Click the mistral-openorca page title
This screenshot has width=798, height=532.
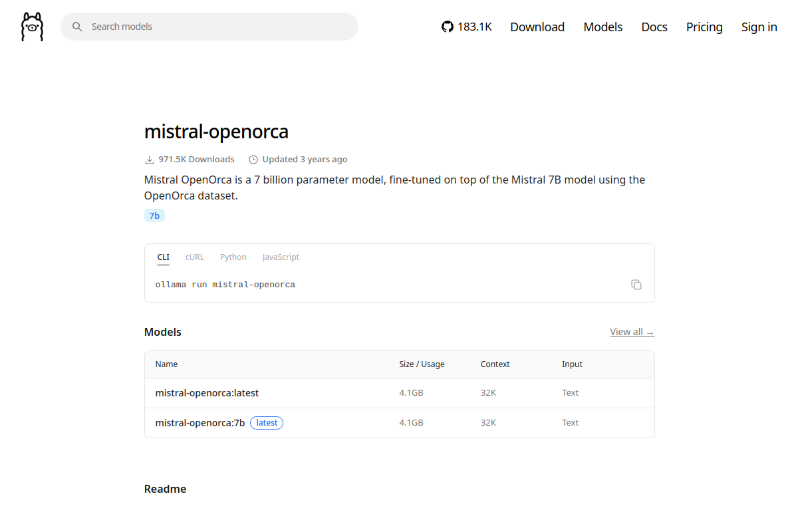[216, 132]
